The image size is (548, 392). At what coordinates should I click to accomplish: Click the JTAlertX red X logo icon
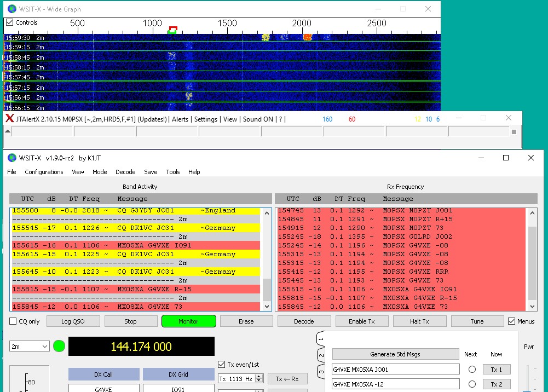(10, 119)
